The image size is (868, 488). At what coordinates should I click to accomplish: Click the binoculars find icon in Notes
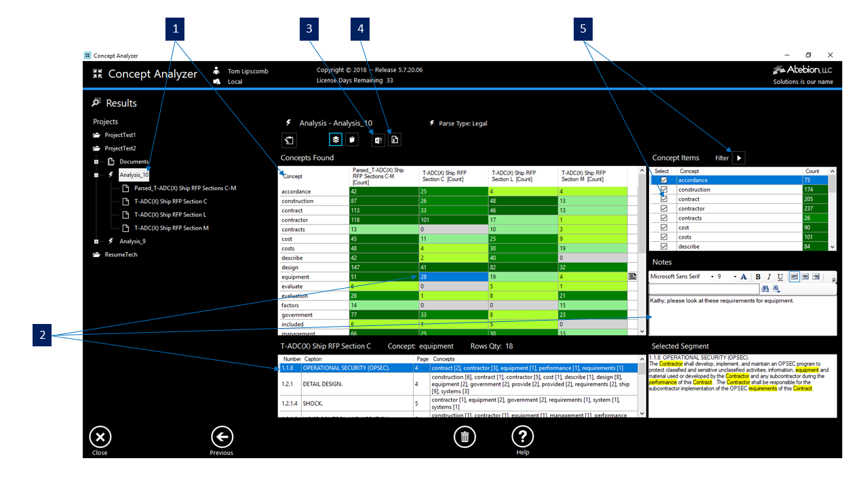pyautogui.click(x=766, y=289)
